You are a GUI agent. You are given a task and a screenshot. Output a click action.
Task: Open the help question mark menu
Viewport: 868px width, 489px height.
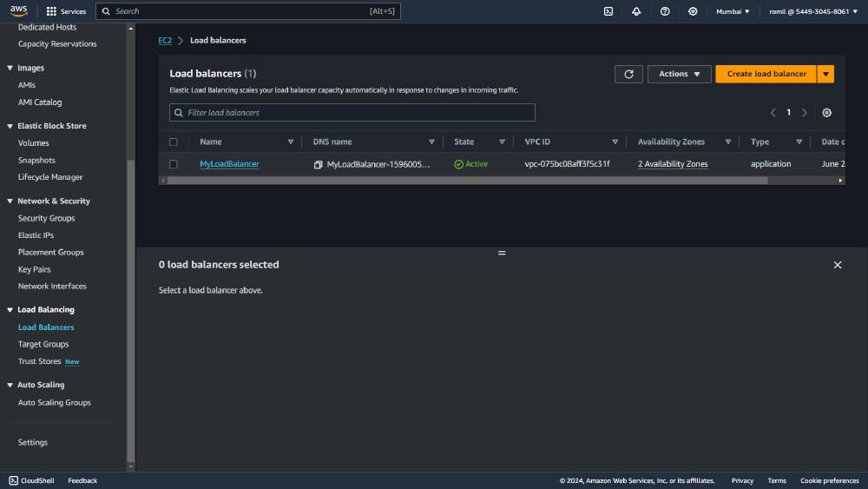pyautogui.click(x=665, y=11)
